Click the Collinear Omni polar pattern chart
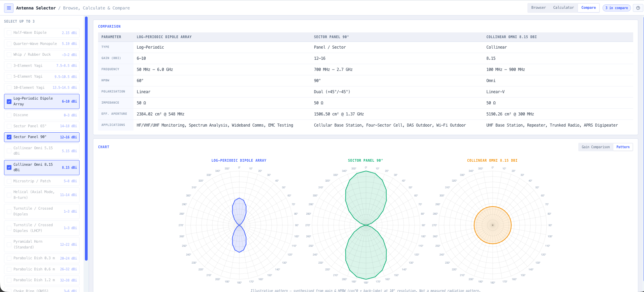Image resolution: width=644 pixels, height=292 pixels. 493,225
